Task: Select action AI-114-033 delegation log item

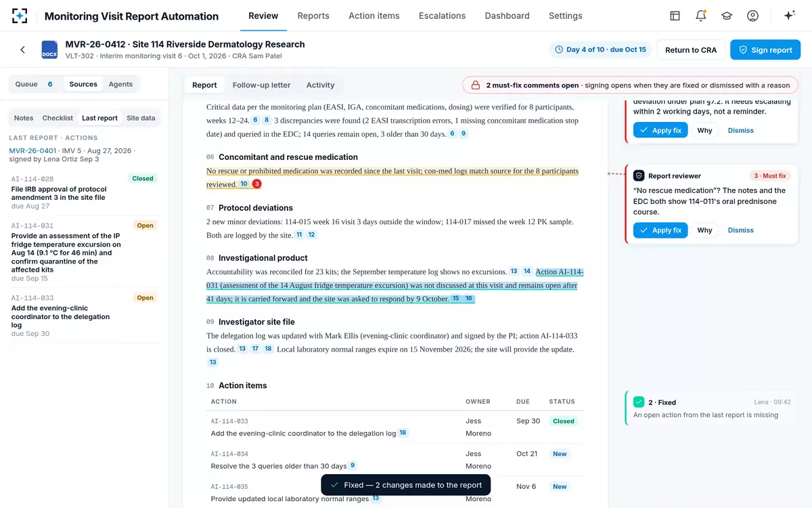Action: 83,316
